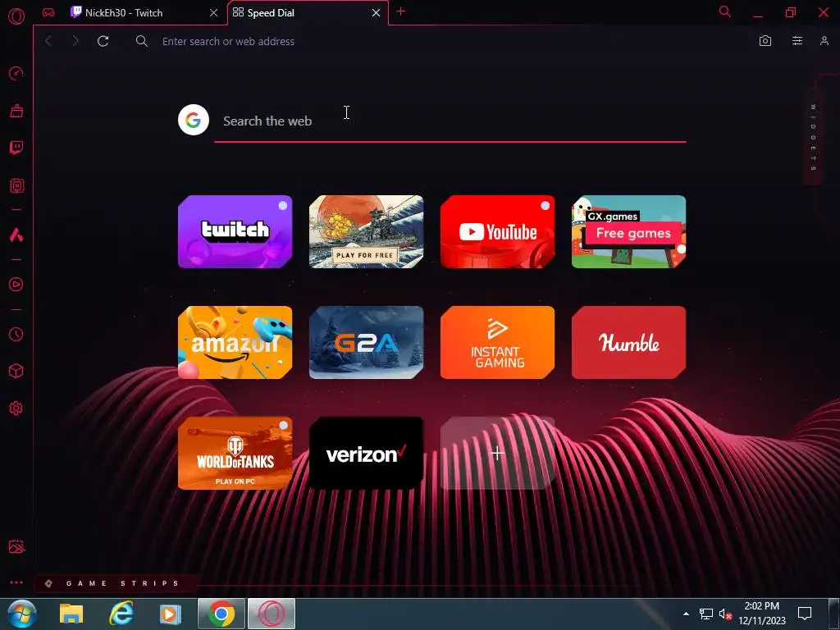Add a new speed dial site

point(498,453)
